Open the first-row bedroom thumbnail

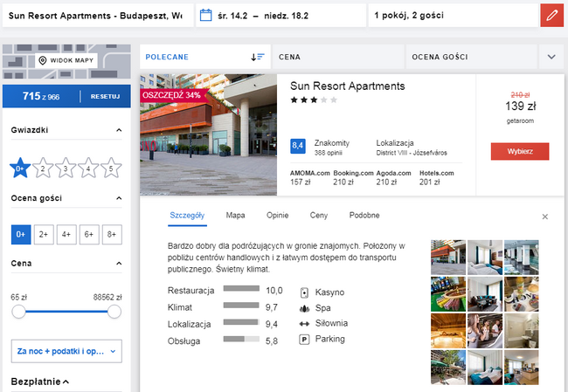pyautogui.click(x=485, y=258)
